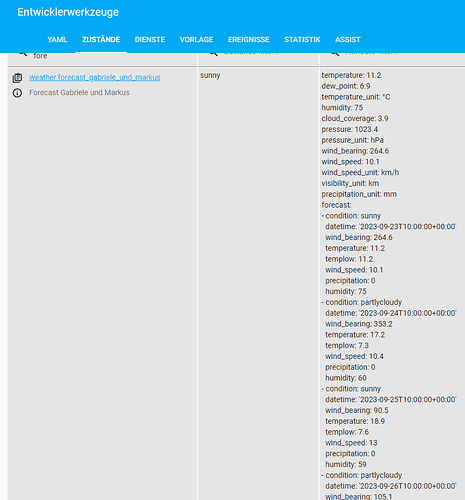
Task: Open the EREIGNISSE tab
Action: 249,40
